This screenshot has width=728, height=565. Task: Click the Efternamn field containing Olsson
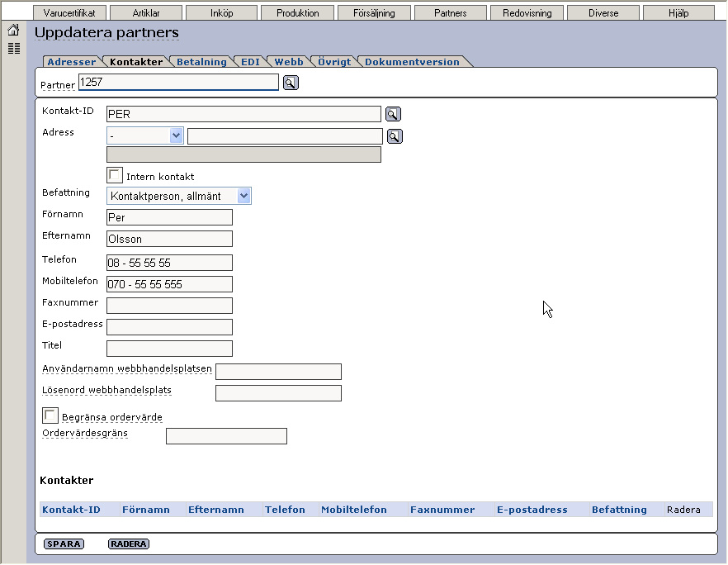(x=169, y=239)
